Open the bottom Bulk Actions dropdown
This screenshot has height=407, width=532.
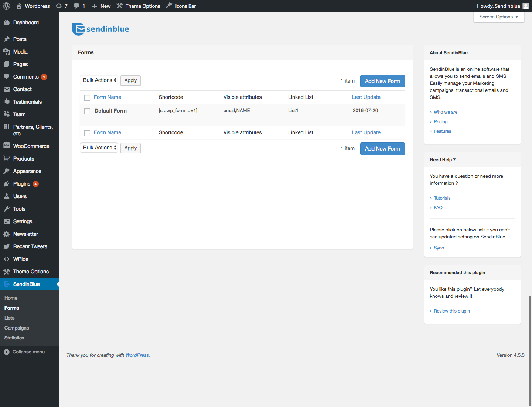[x=99, y=148]
